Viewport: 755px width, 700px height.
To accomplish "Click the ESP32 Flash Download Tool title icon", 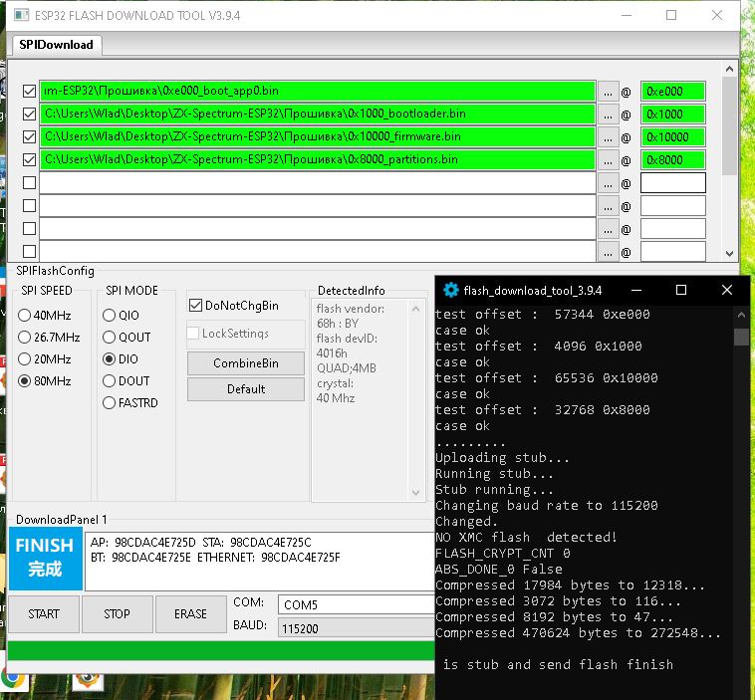I will click(x=21, y=15).
